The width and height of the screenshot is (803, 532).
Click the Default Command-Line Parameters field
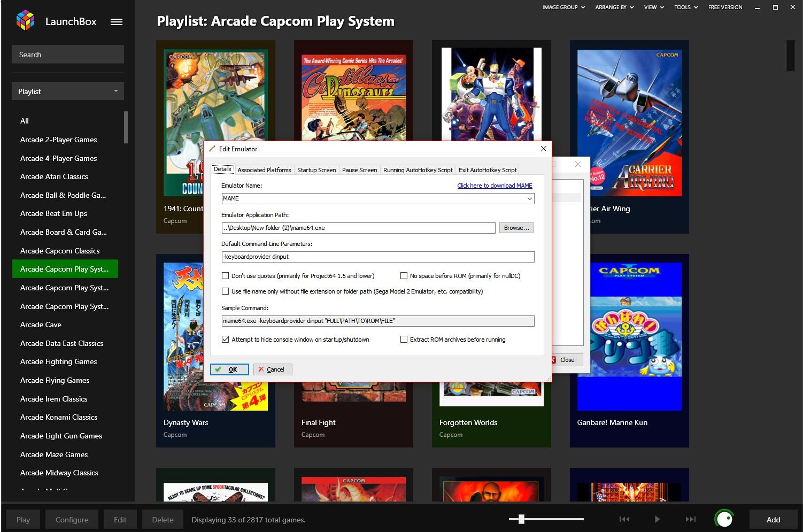377,257
